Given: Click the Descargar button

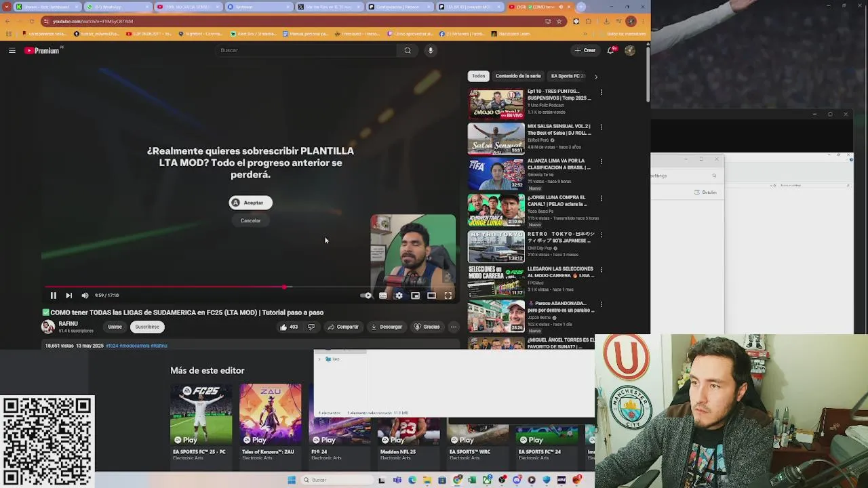Looking at the screenshot, I should click(x=387, y=327).
